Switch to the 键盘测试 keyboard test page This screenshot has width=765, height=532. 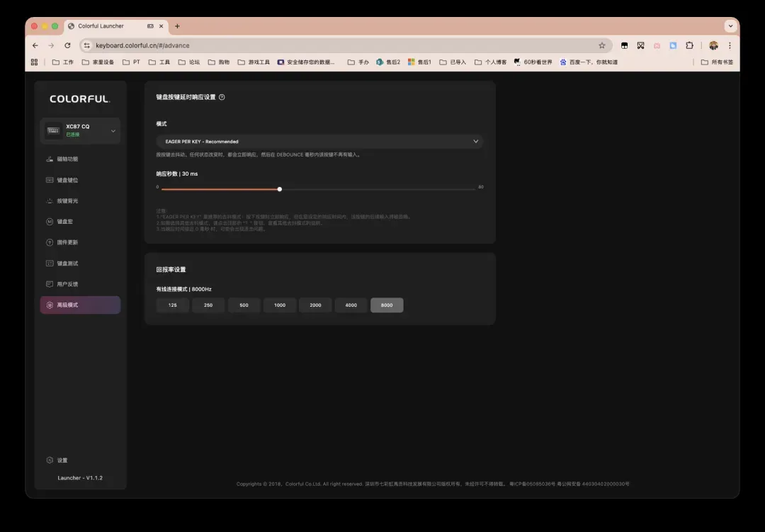coord(67,264)
